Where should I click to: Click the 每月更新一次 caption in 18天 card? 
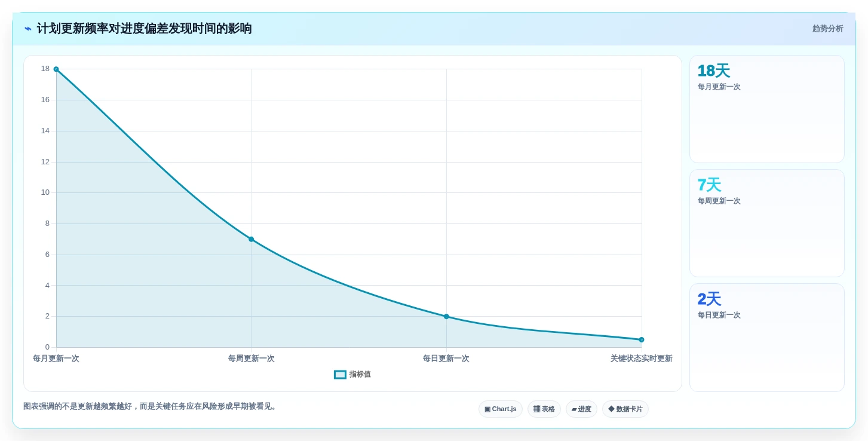coord(719,87)
